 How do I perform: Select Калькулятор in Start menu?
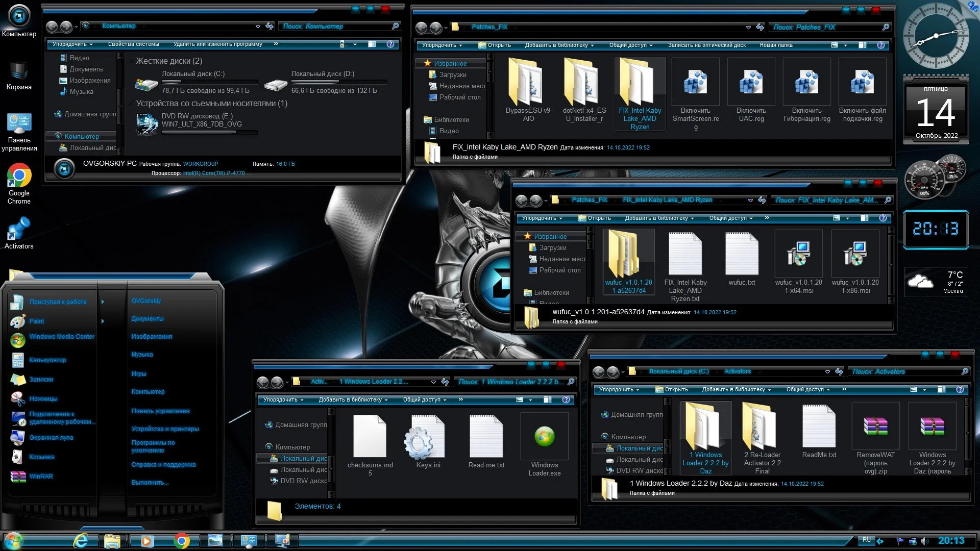pyautogui.click(x=47, y=360)
